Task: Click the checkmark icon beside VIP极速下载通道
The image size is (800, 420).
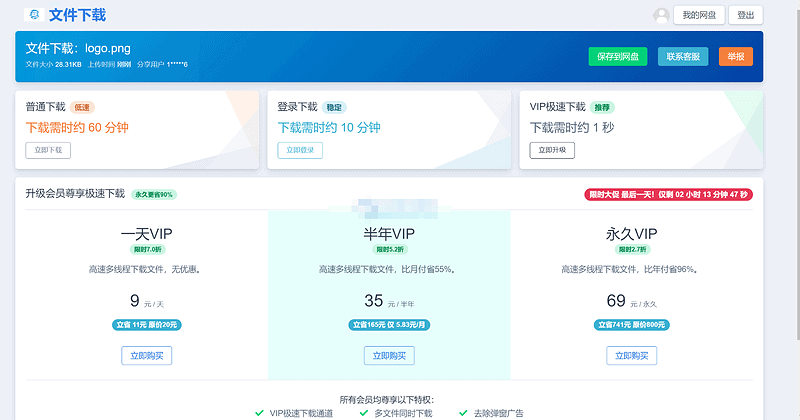Action: pyautogui.click(x=259, y=412)
